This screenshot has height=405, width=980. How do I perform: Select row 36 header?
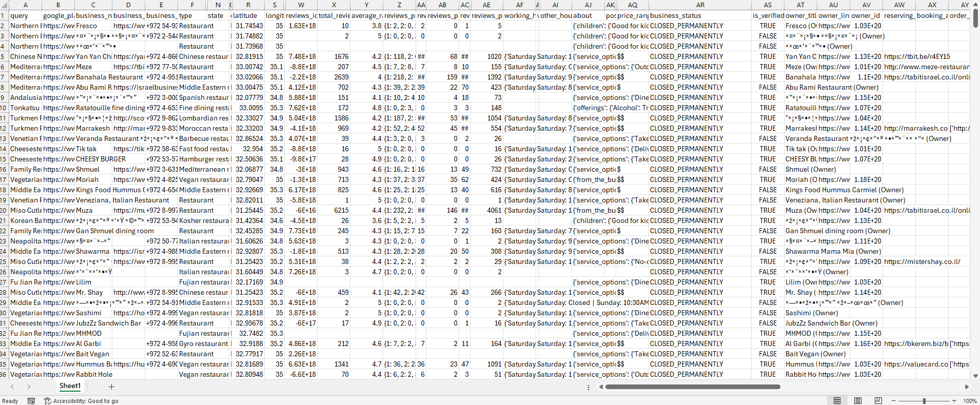coord(4,374)
